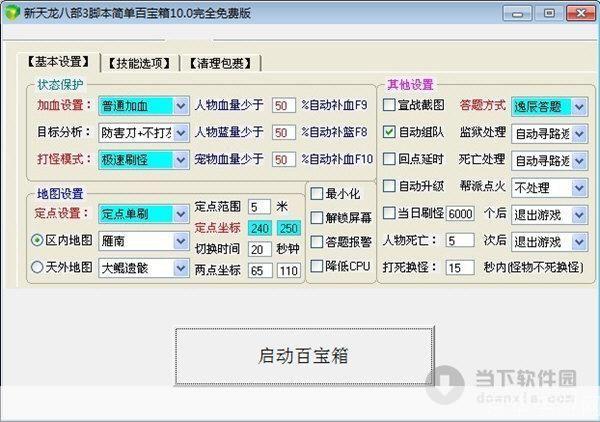The height and width of the screenshot is (422, 600).
Task: Open the 加血设置 dropdown showing 普通加血
Action: click(143, 106)
